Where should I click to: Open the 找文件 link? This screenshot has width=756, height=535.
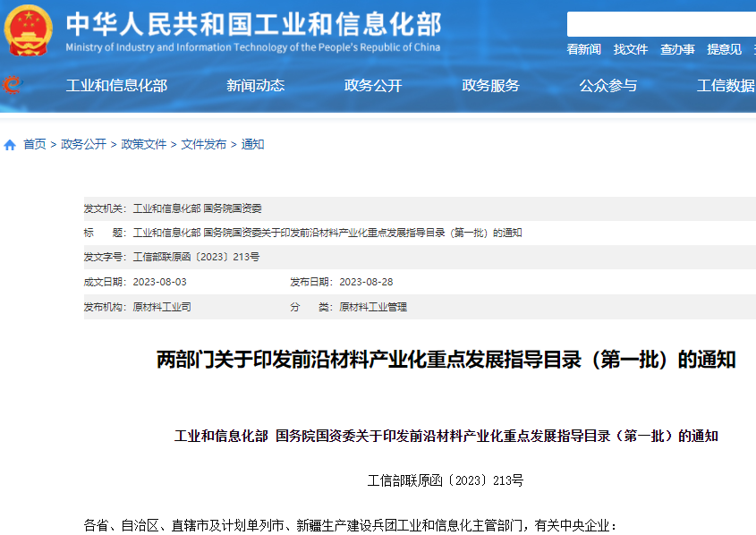[x=630, y=49]
